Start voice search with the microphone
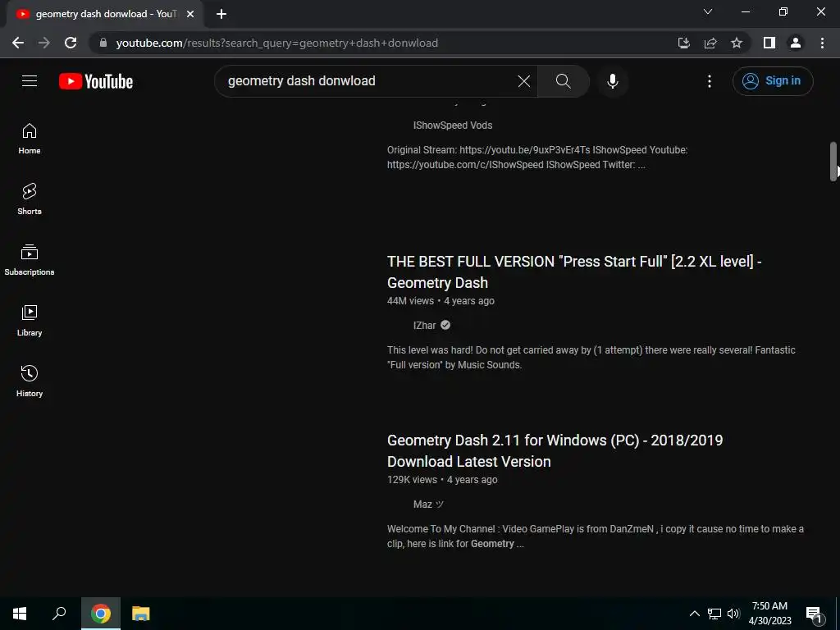Viewport: 840px width, 630px height. click(612, 81)
